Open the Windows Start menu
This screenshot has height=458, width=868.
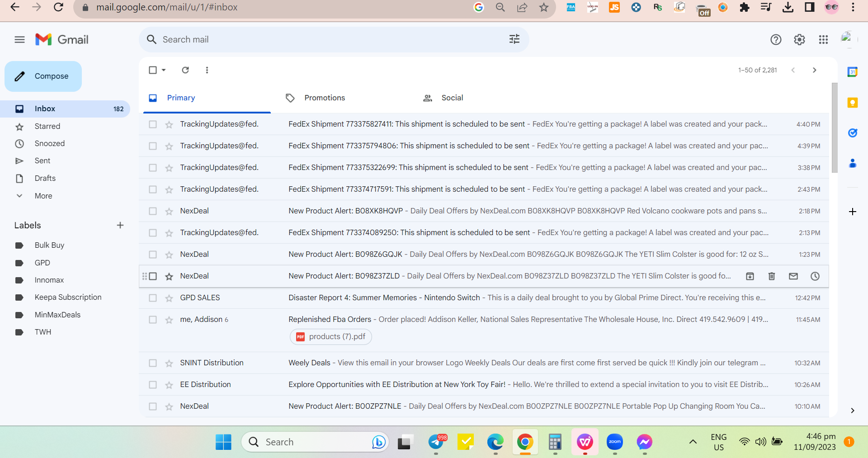point(223,442)
